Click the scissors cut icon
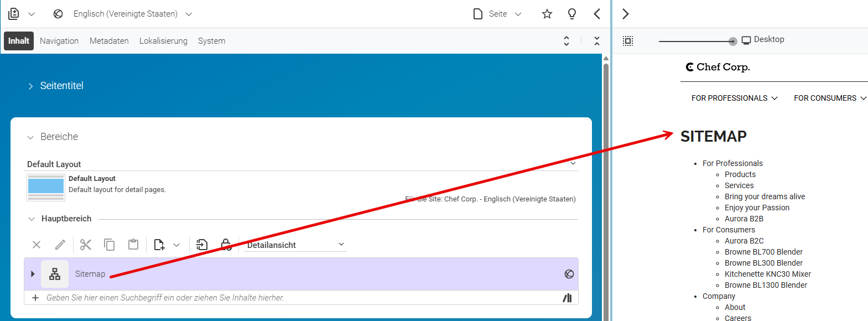This screenshot has height=321, width=868. pyautogui.click(x=85, y=245)
